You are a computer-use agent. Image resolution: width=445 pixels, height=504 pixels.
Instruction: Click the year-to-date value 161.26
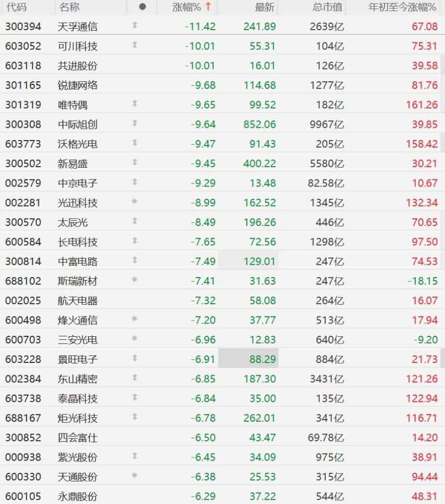coord(422,105)
